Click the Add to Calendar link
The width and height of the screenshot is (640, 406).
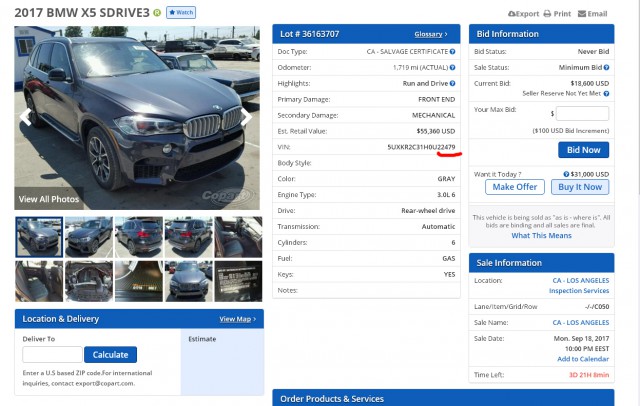tap(583, 359)
